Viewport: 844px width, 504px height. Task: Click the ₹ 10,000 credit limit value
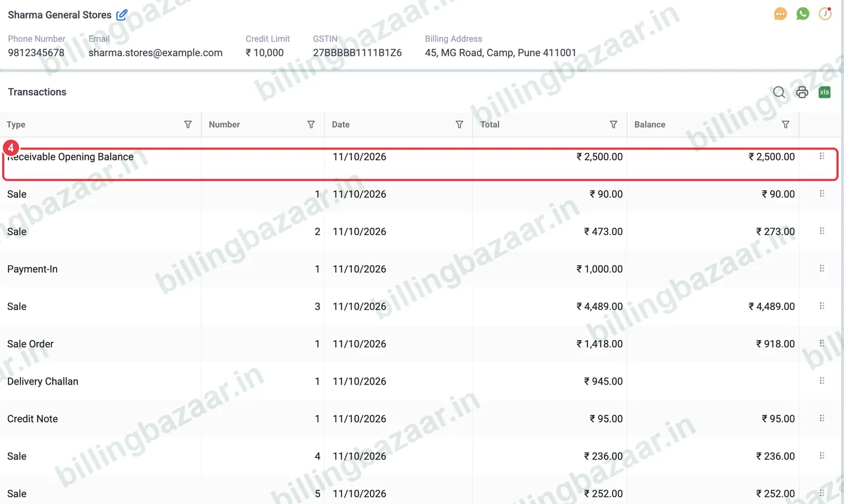click(x=265, y=52)
